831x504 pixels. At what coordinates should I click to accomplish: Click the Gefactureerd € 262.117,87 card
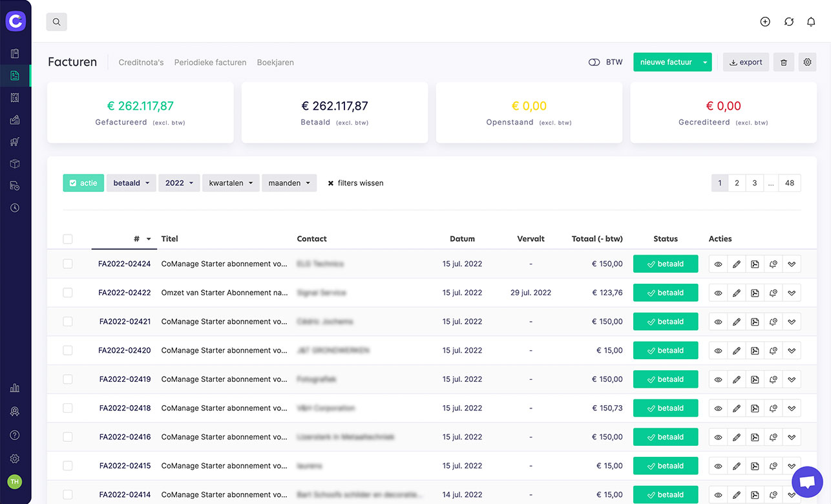pyautogui.click(x=140, y=112)
